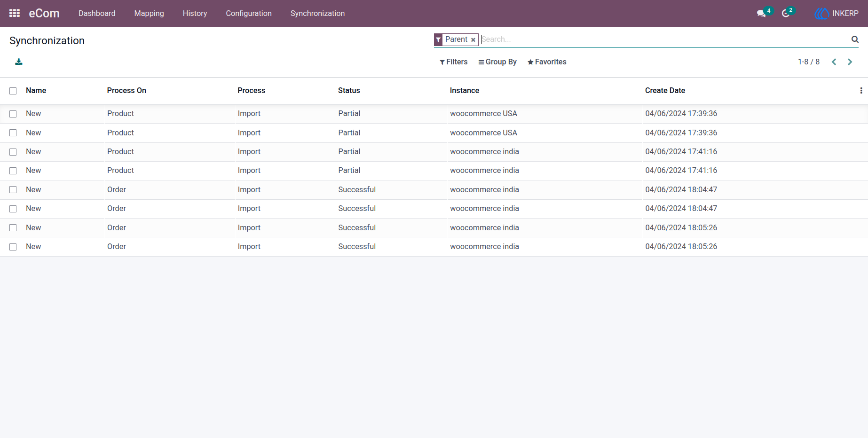Open optional columns kebab menu
Screen dimensions: 868x438
pos(861,91)
